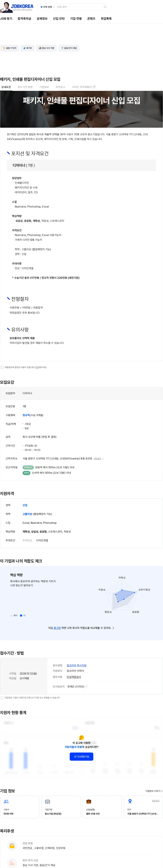The image size is (163, 868).
Task: Click the info icon beside 채용정보에 잘못된 내용이
Action: pos(2,367)
